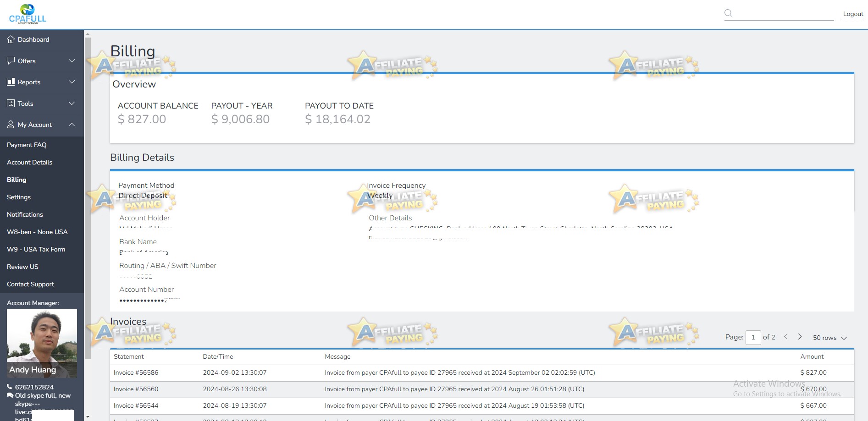Click the Logout link
The width and height of the screenshot is (868, 421).
coord(853,14)
